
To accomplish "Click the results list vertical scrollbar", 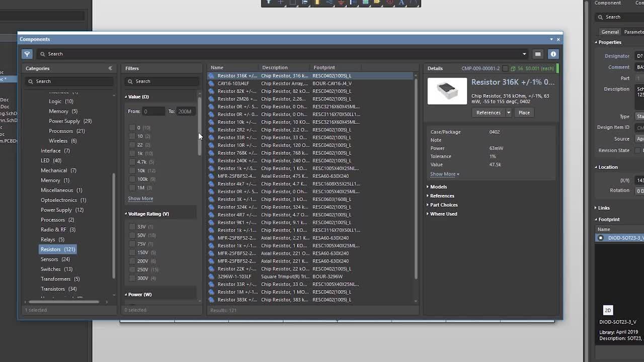I will click(x=416, y=176).
